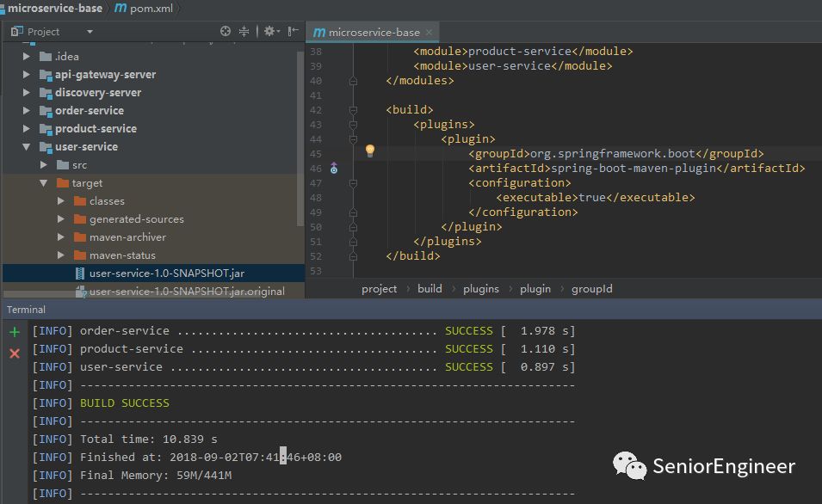Click the scroll from source target icon
The width and height of the screenshot is (822, 504).
click(x=226, y=31)
